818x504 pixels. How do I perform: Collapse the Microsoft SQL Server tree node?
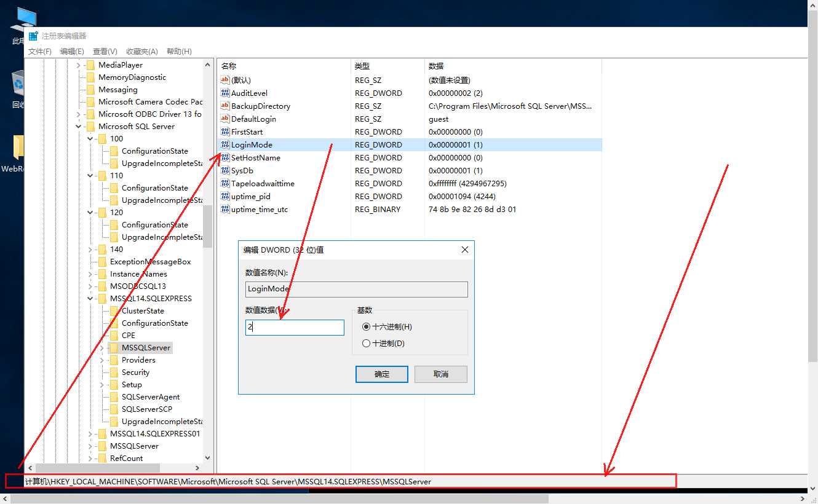click(x=79, y=126)
